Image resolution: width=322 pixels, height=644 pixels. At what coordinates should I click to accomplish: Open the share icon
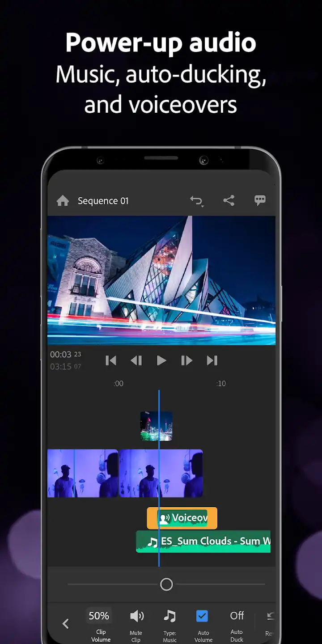[x=229, y=200]
